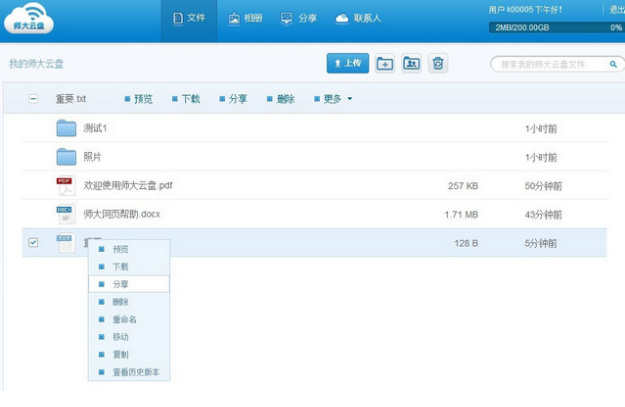Viewport: 625px width, 407px height.
Task: Open folder name 测试1
Action: [95, 128]
